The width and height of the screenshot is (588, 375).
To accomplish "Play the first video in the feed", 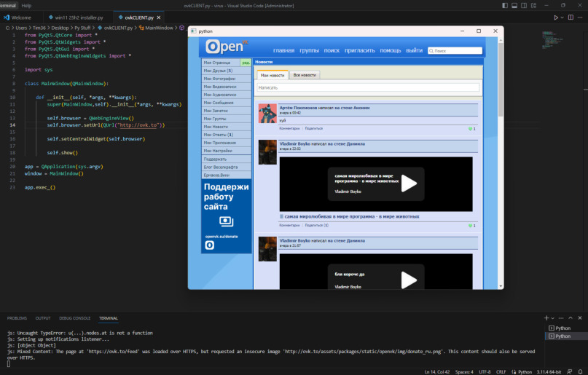I will (x=409, y=183).
